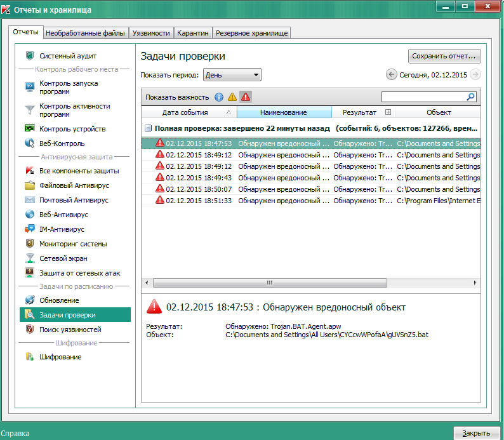Select event at 02.12.2015 18:50:07
The height and width of the screenshot is (440, 504).
pyautogui.click(x=311, y=189)
